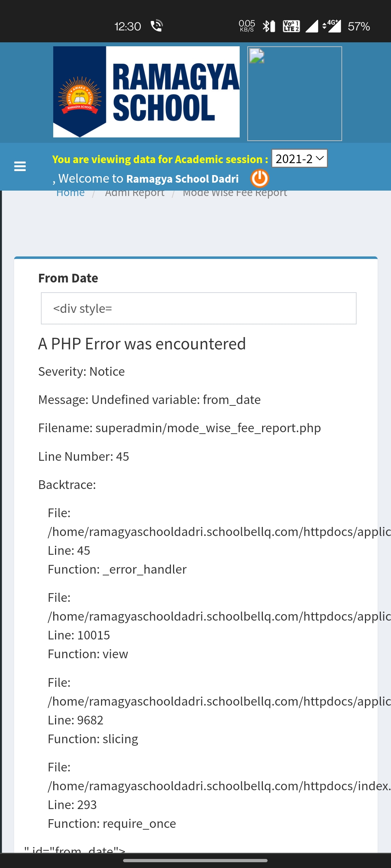Click the Filename mode_wise_fee_report.php line
391x868 pixels.
(180, 428)
